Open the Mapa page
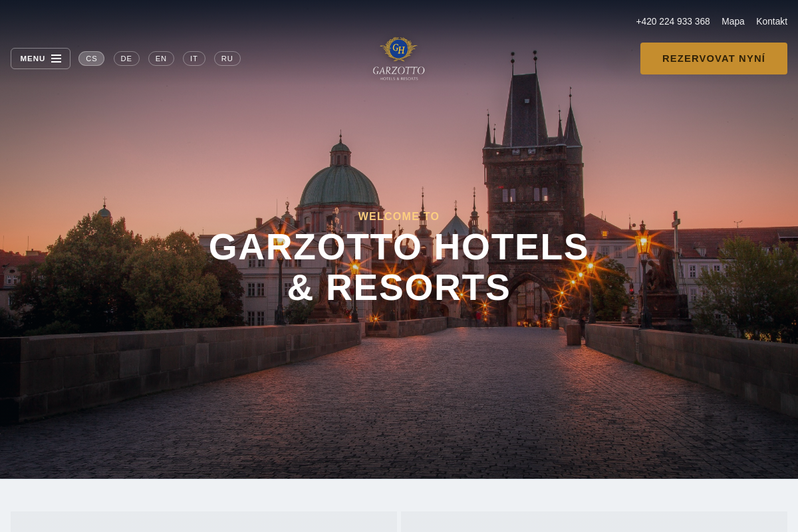 click(733, 21)
